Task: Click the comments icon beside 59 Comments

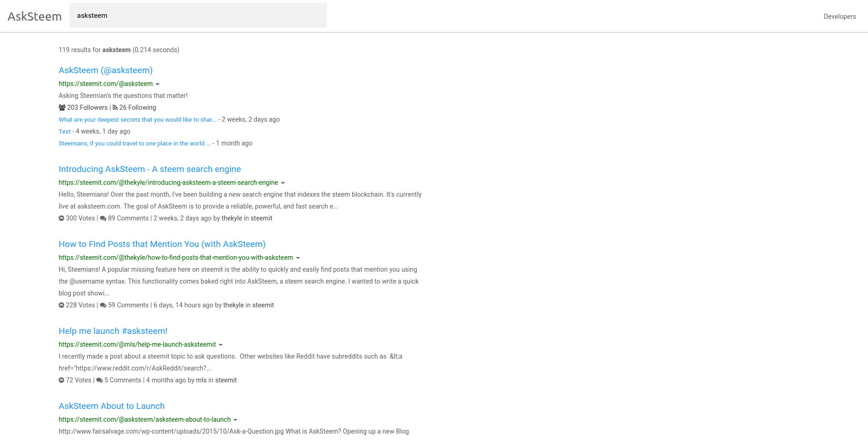Action: click(x=103, y=305)
